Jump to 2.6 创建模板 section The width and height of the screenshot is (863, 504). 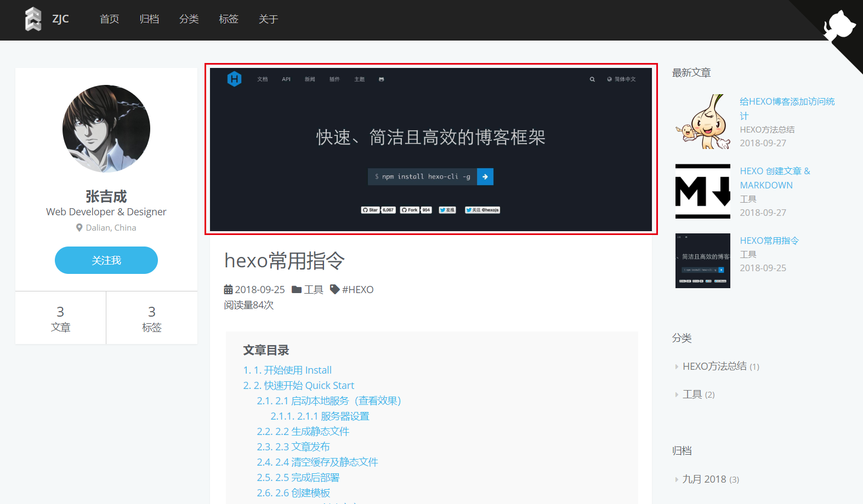coord(293,492)
